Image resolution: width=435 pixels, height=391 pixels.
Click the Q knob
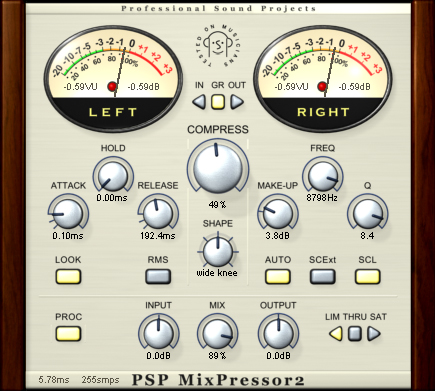coord(367,214)
